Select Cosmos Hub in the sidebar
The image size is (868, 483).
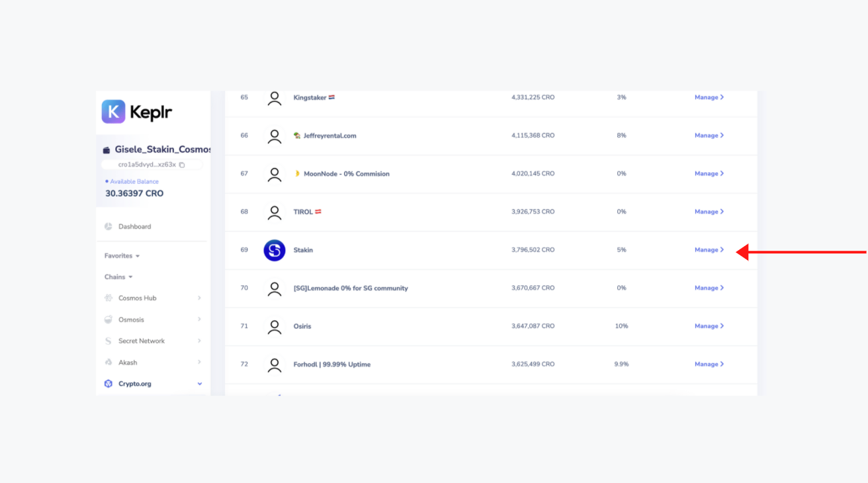(x=138, y=298)
